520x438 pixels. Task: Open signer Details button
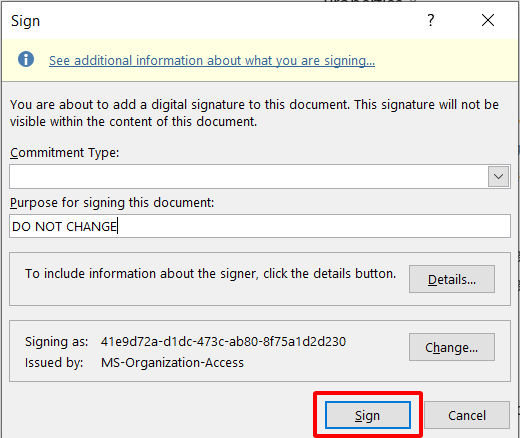452,279
